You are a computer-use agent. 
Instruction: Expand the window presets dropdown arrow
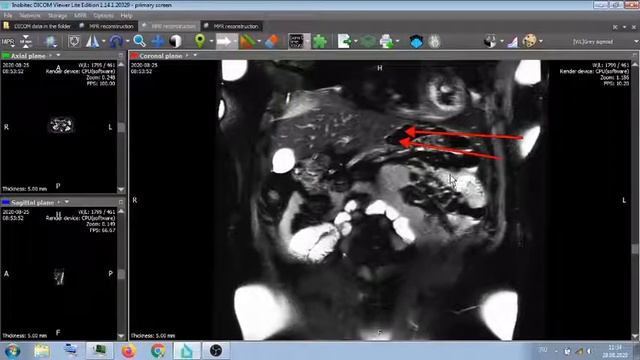tap(501, 42)
